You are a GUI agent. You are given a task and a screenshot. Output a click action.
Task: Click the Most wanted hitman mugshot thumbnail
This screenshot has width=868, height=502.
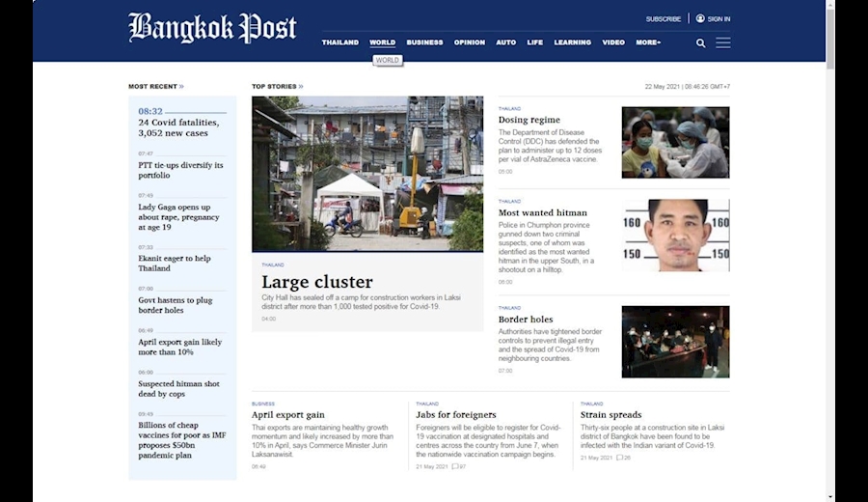pos(675,236)
